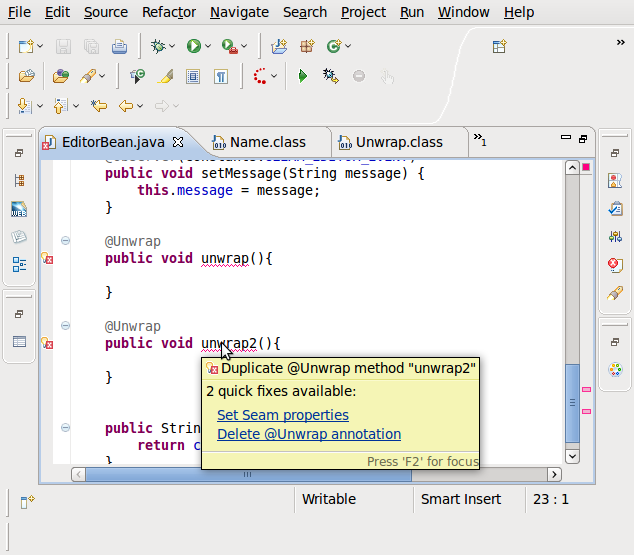The image size is (634, 555).
Task: Show hidden editor tabs list
Action: [479, 141]
